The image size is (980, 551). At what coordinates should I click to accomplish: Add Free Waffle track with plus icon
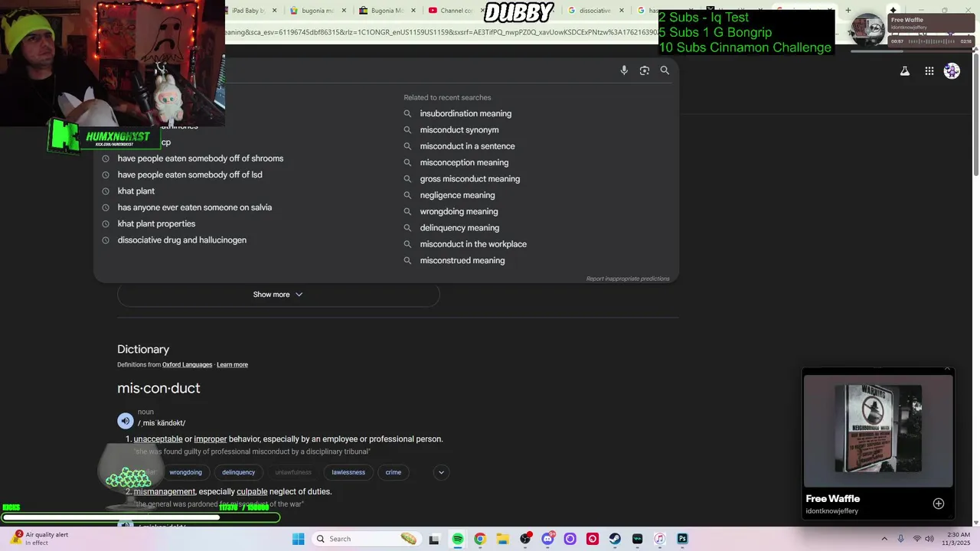939,504
